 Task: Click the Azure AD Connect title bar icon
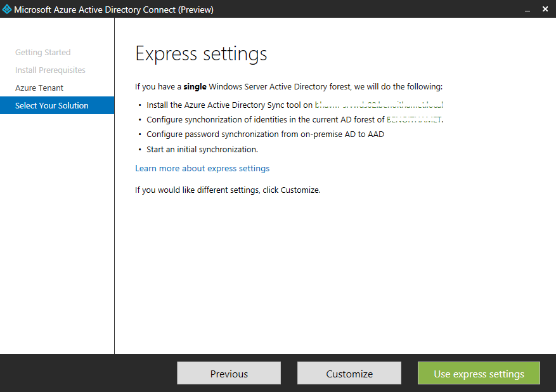click(7, 10)
